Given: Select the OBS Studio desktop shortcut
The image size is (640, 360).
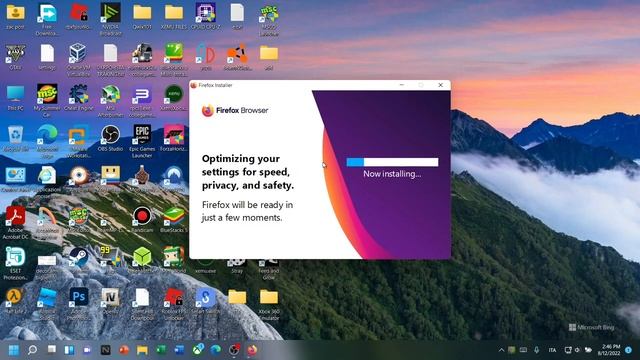Looking at the screenshot, I should pyautogui.click(x=110, y=139).
